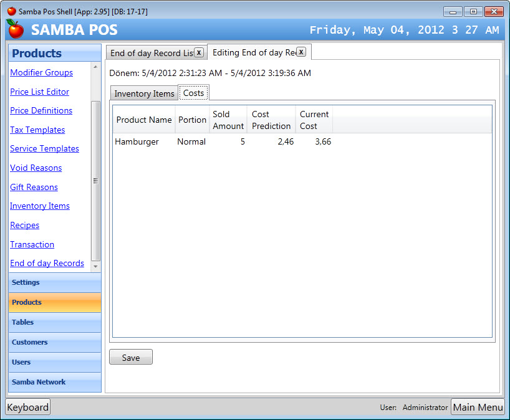
Task: Sort by Sold Amount column header
Action: (x=228, y=120)
